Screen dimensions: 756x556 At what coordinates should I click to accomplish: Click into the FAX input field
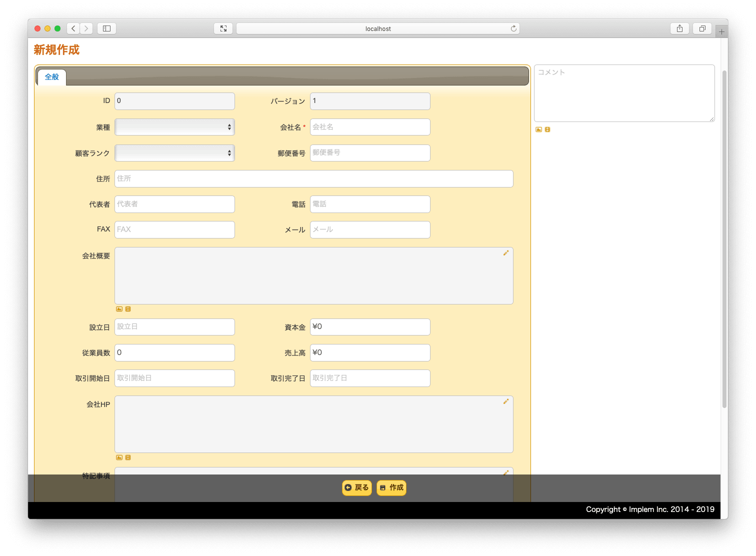[174, 229]
